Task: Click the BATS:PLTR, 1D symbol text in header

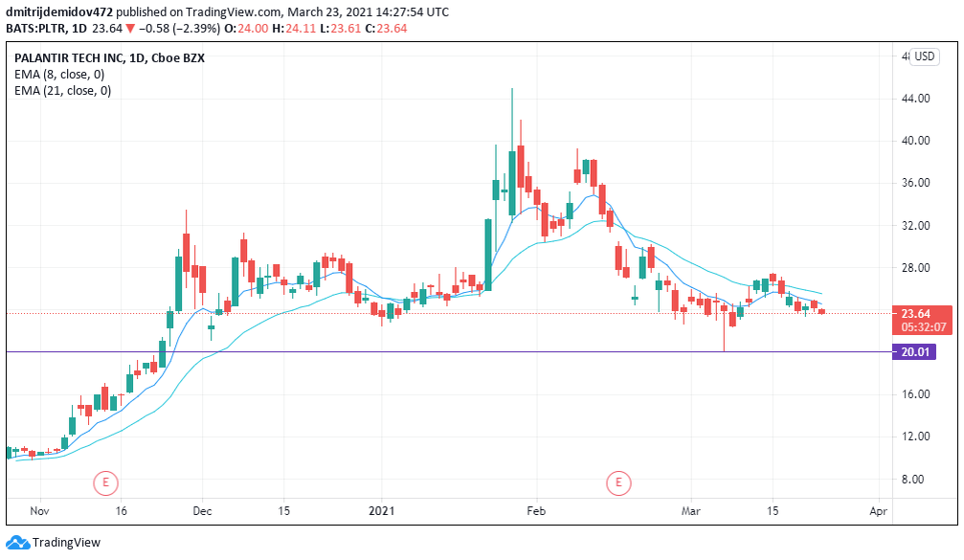Action: click(46, 29)
